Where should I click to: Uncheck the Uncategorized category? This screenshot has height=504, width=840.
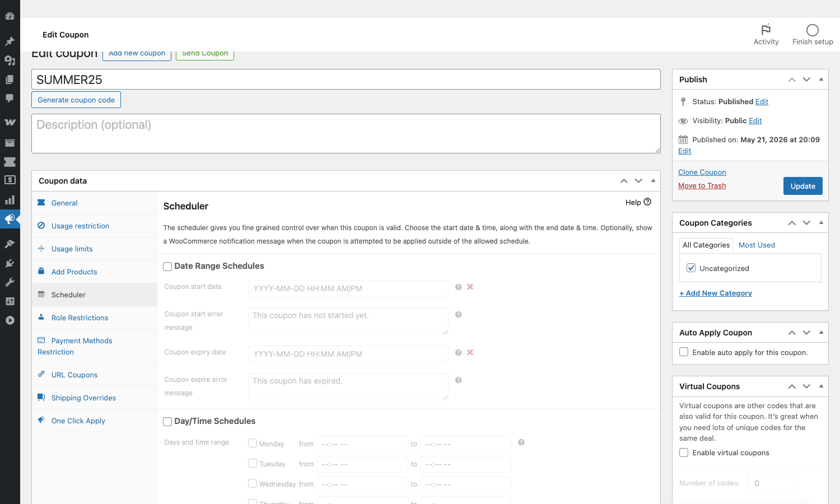click(x=691, y=268)
